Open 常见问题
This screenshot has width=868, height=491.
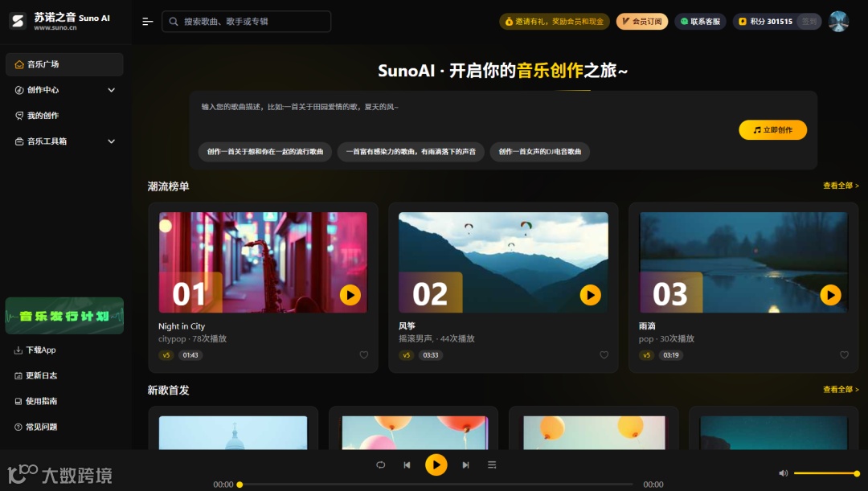pyautogui.click(x=36, y=427)
